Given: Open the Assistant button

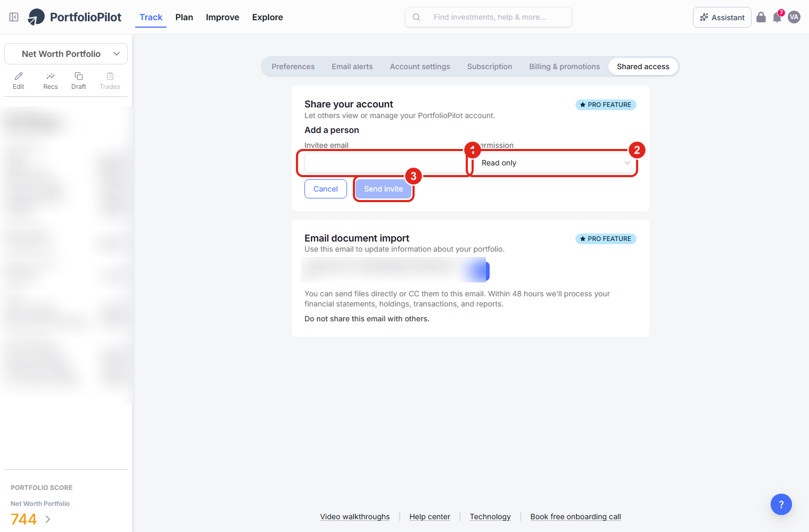Looking at the screenshot, I should (x=722, y=17).
